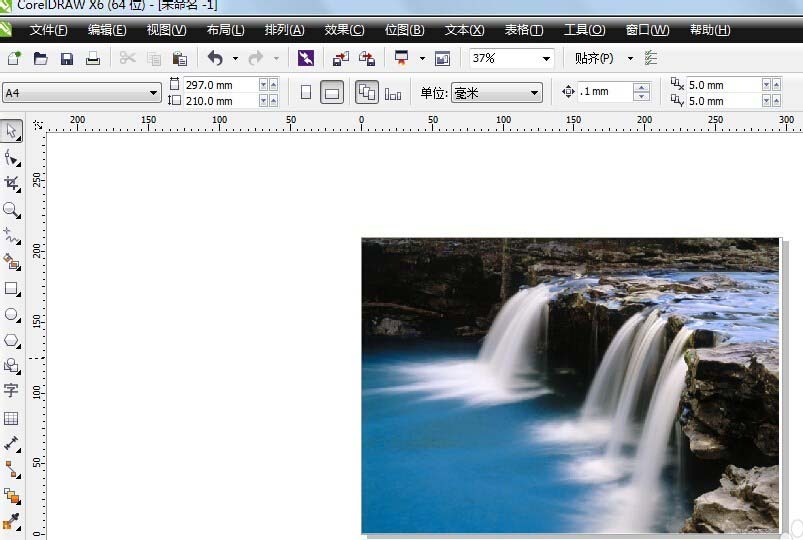The width and height of the screenshot is (803, 540).
Task: Select the Basic Shapes tool
Action: (x=11, y=366)
